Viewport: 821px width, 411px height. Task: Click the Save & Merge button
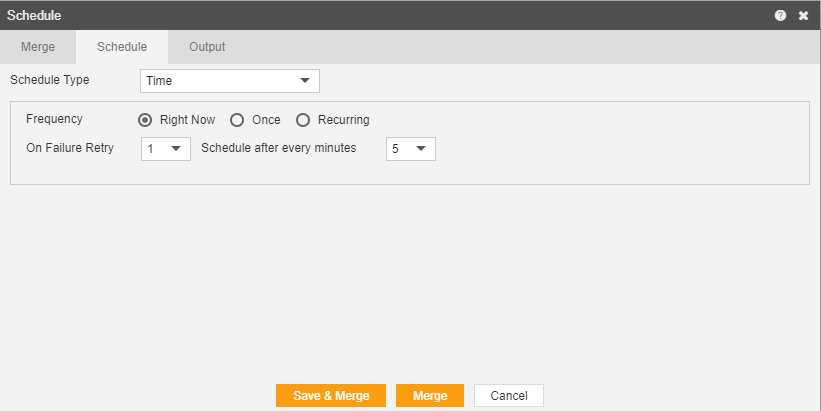pyautogui.click(x=331, y=396)
